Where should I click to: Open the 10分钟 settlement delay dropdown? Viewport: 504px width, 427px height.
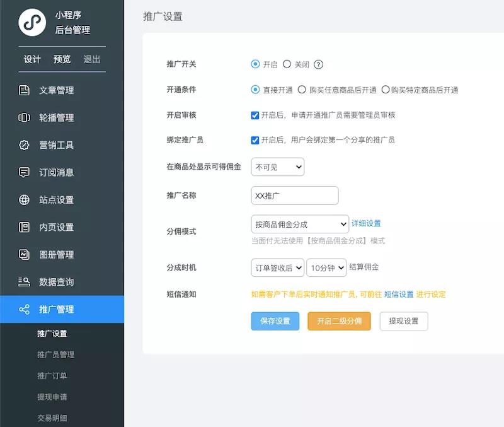tap(326, 267)
